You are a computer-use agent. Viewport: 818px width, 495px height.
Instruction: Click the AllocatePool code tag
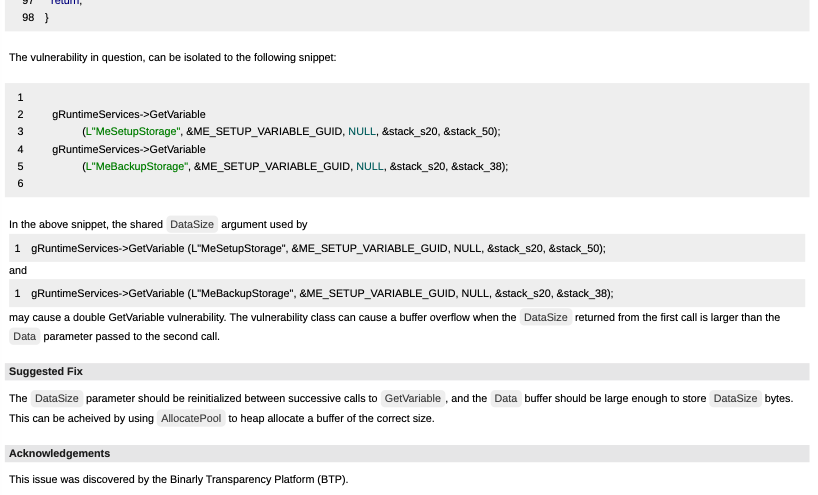pos(191,418)
